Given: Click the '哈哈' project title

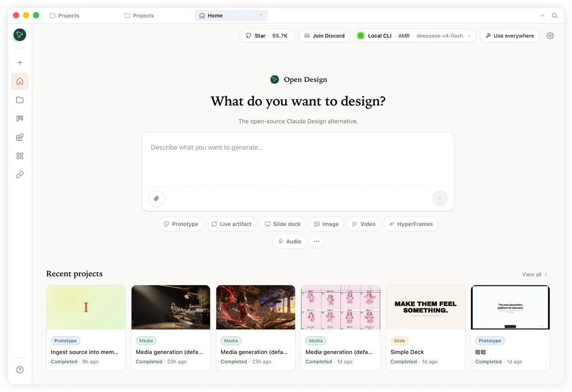Looking at the screenshot, I should point(480,352).
